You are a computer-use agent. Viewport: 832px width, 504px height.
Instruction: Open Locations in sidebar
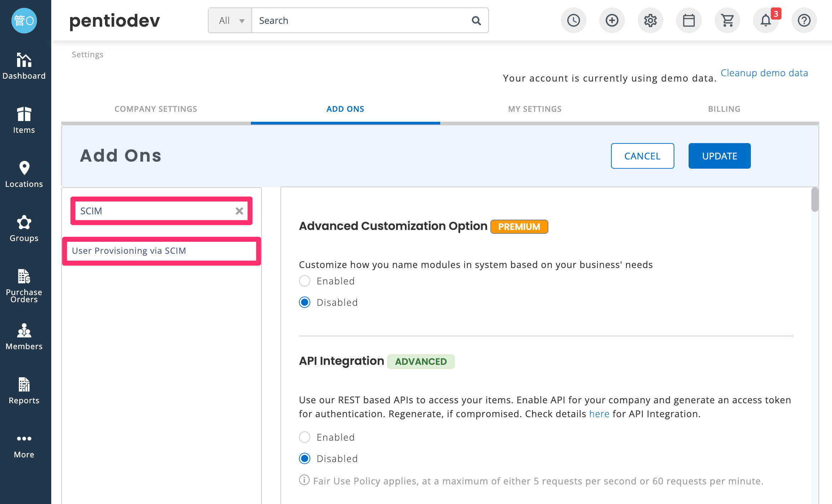point(24,174)
